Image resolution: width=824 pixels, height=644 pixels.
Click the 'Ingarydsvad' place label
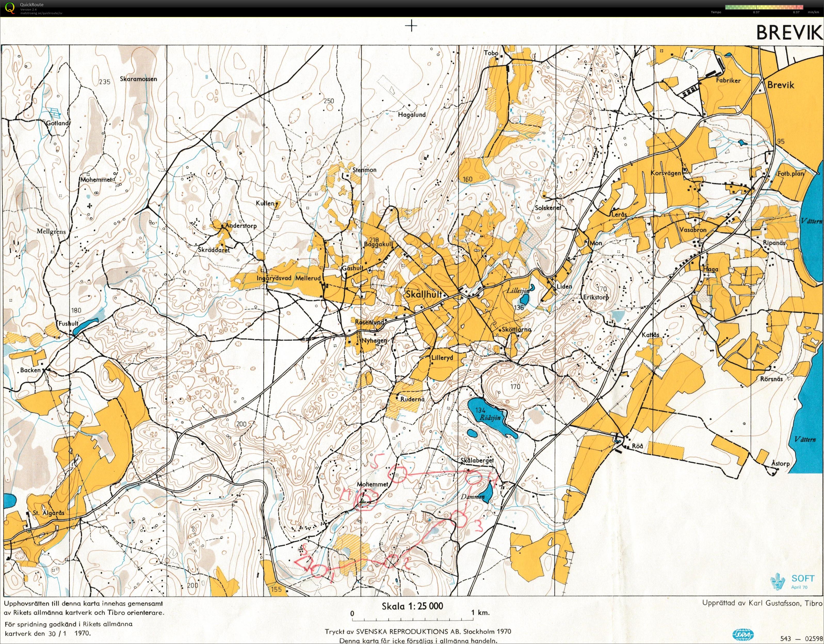(x=274, y=278)
